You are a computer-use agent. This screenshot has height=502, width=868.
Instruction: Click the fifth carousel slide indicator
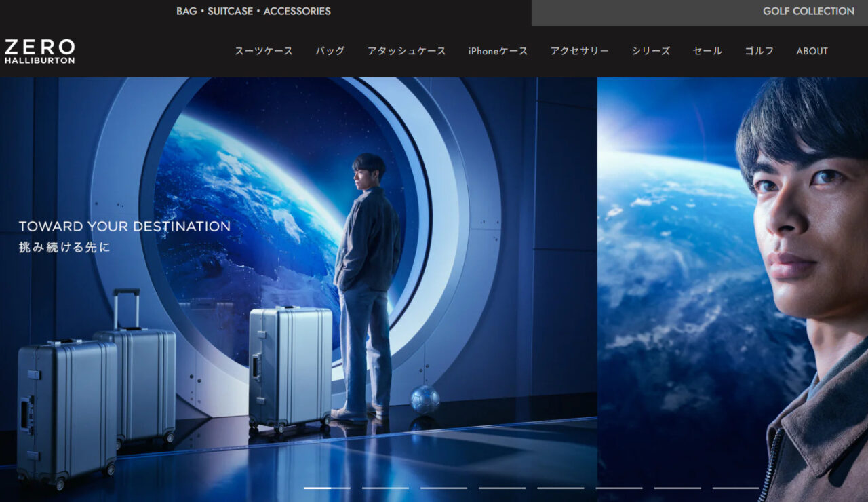560,488
